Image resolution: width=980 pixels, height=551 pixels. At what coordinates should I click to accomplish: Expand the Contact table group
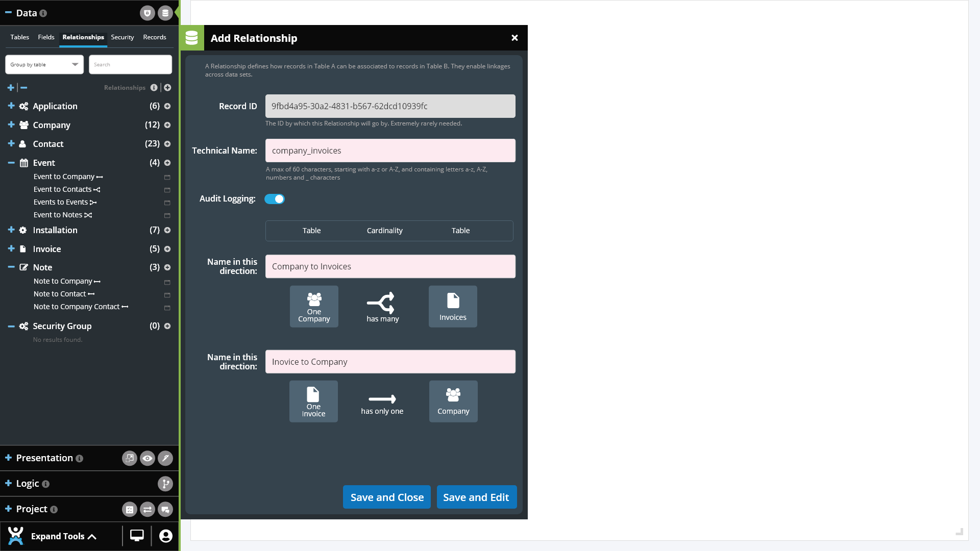pyautogui.click(x=11, y=144)
